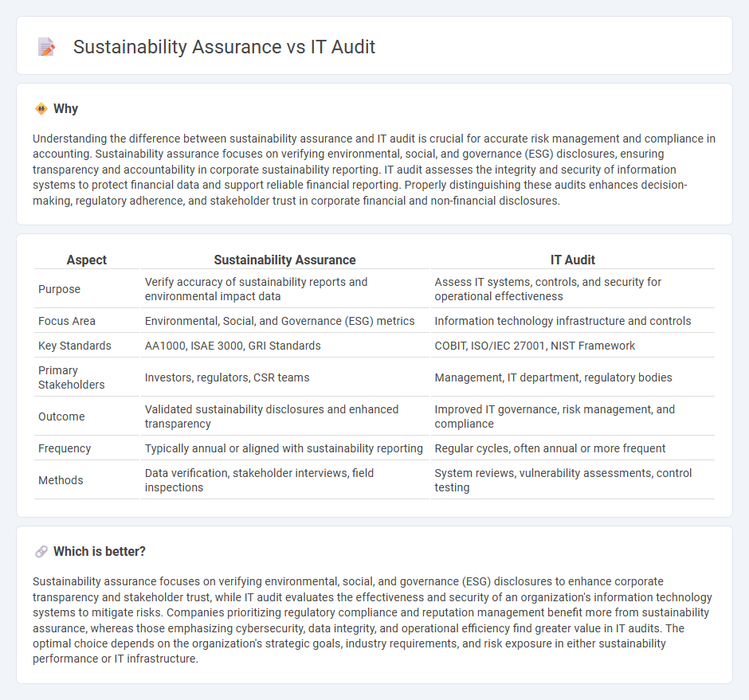Image resolution: width=749 pixels, height=700 pixels.
Task: Select the Outcome row label
Action: point(61,416)
